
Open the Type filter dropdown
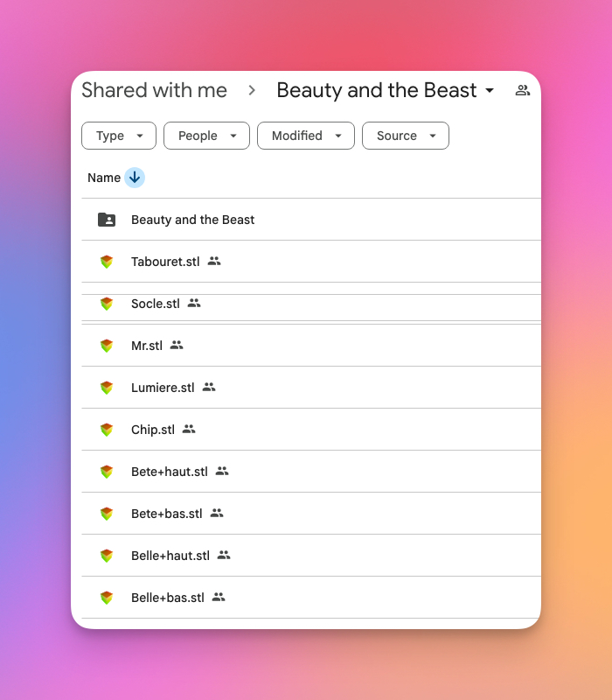pyautogui.click(x=119, y=136)
